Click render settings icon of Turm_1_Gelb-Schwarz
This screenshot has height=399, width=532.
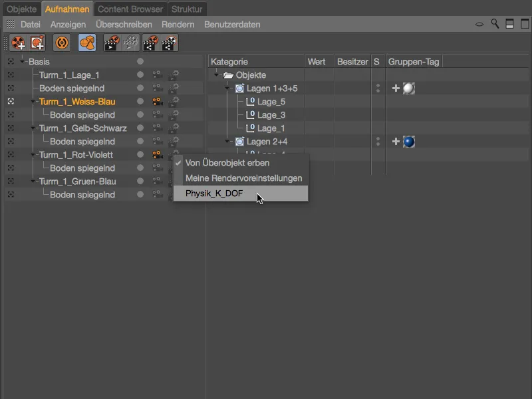tap(174, 128)
